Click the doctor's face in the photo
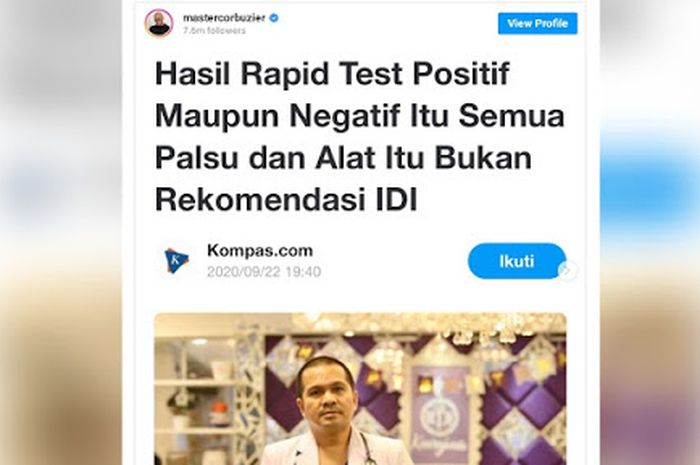 coord(329,397)
